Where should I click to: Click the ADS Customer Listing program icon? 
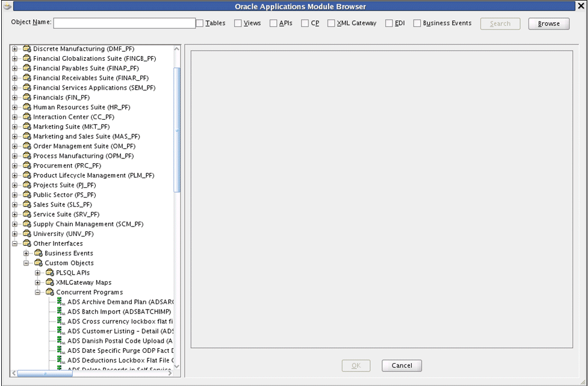(x=61, y=331)
